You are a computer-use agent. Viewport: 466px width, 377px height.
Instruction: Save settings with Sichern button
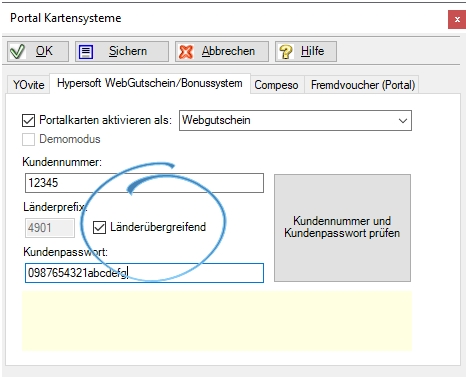pyautogui.click(x=122, y=51)
